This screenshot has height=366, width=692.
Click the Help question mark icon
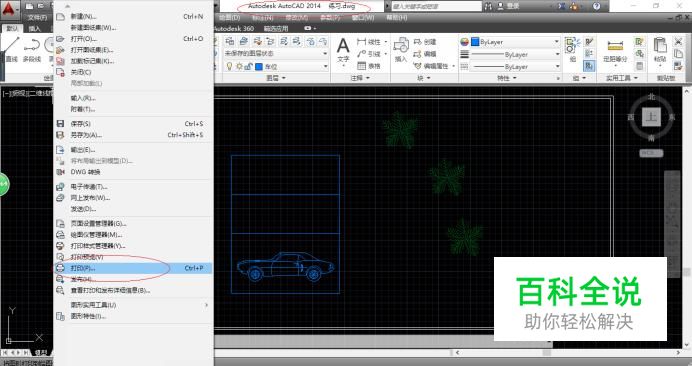click(x=596, y=6)
